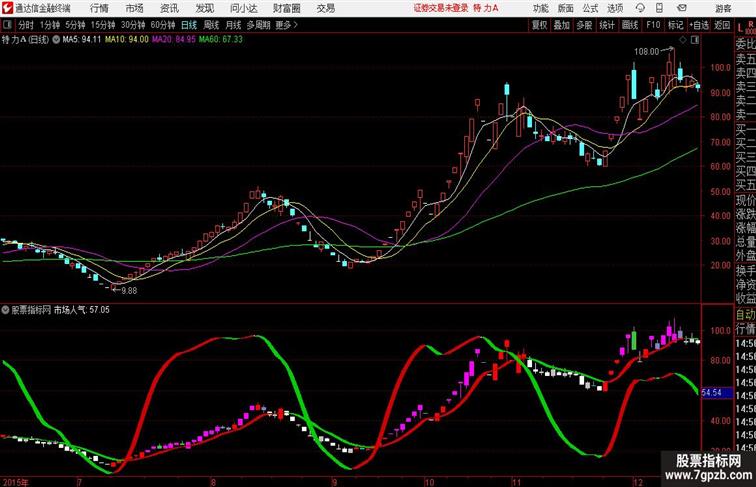Click the 2015年 timeline label
Image resolution: width=756 pixels, height=487 pixels.
pyautogui.click(x=15, y=482)
